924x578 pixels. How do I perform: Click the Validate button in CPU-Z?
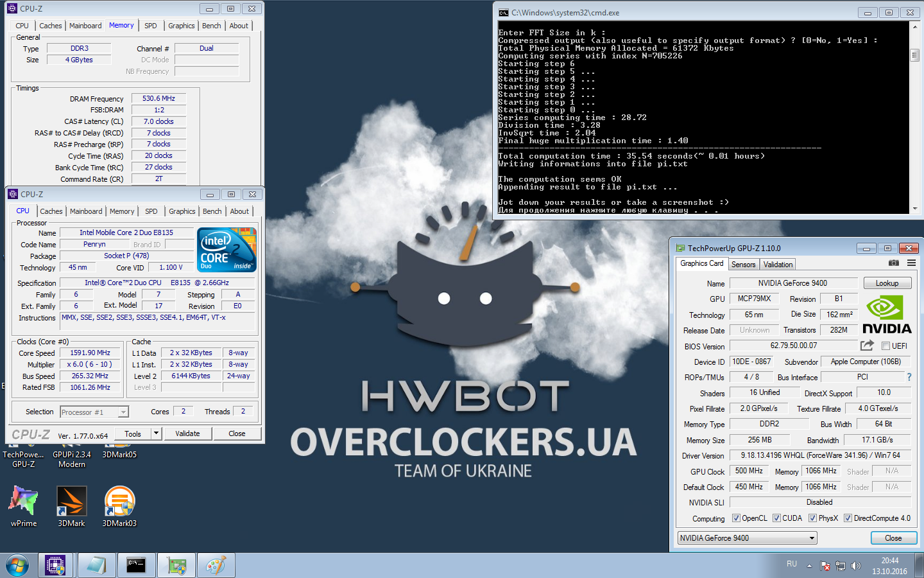pos(187,433)
